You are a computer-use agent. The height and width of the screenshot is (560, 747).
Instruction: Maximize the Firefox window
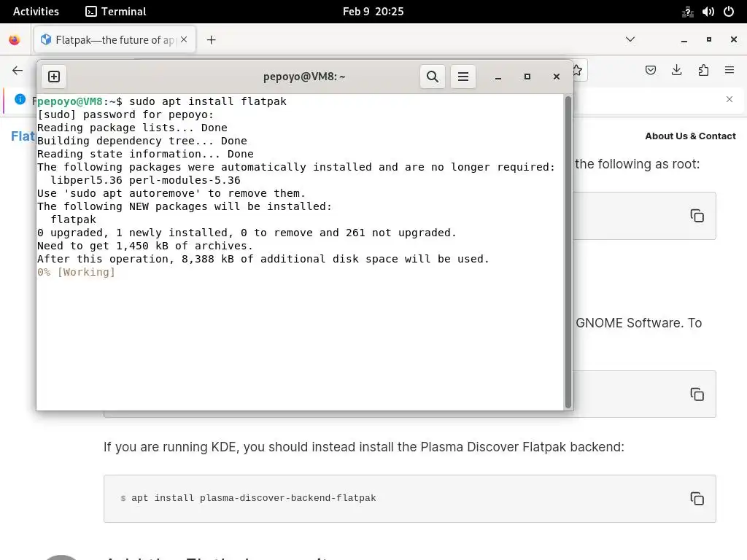[709, 40]
